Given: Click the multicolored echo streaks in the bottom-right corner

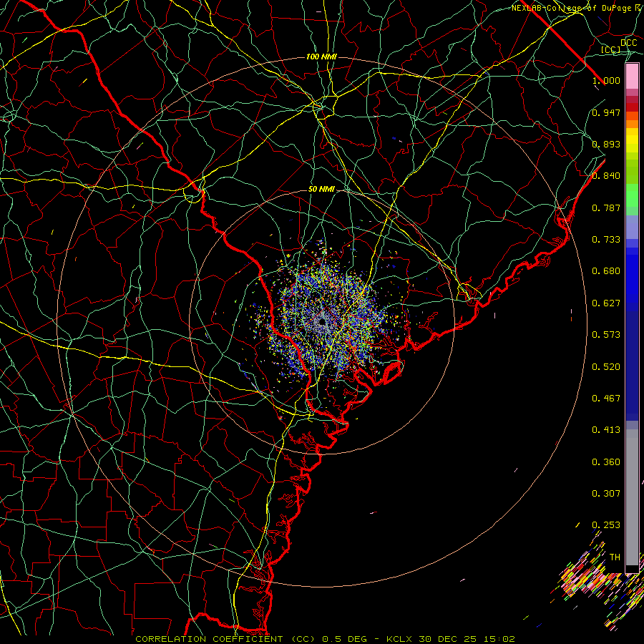Looking at the screenshot, I should (600, 579).
